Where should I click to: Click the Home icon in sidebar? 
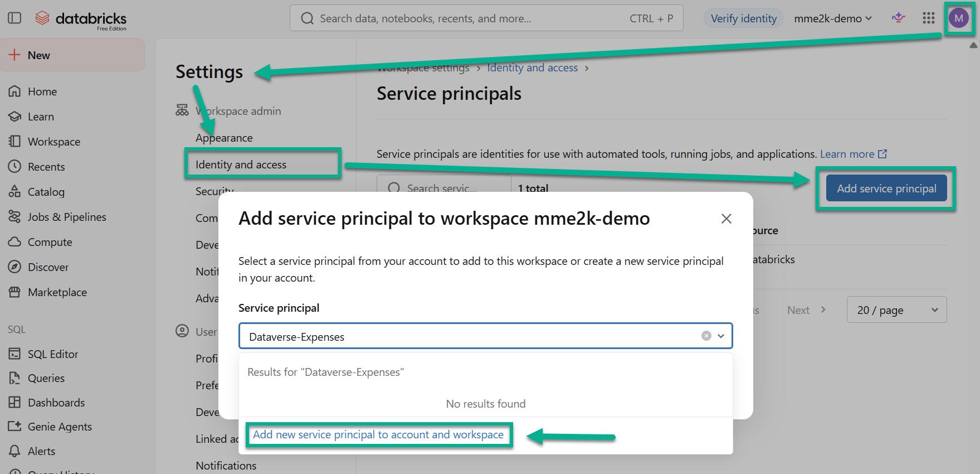click(14, 91)
